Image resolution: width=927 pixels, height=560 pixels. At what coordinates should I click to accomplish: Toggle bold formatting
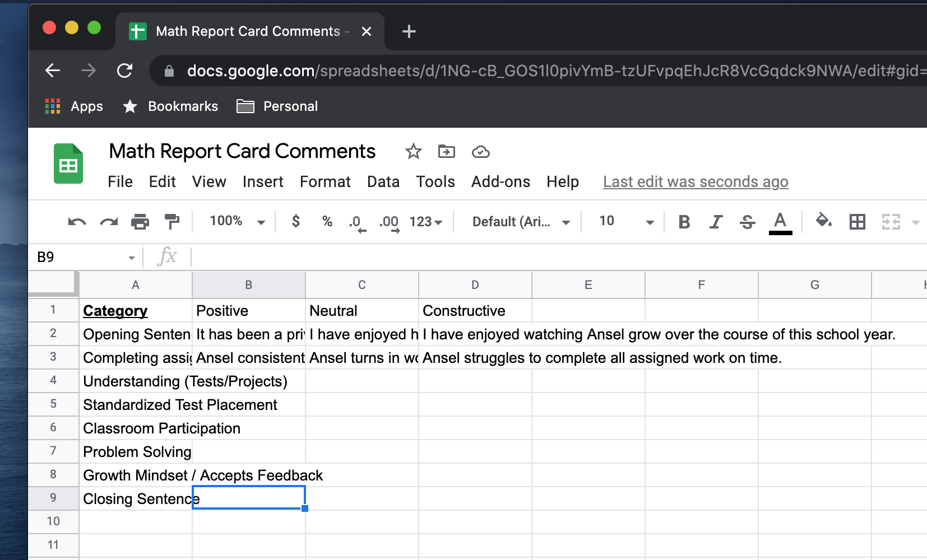[684, 222]
